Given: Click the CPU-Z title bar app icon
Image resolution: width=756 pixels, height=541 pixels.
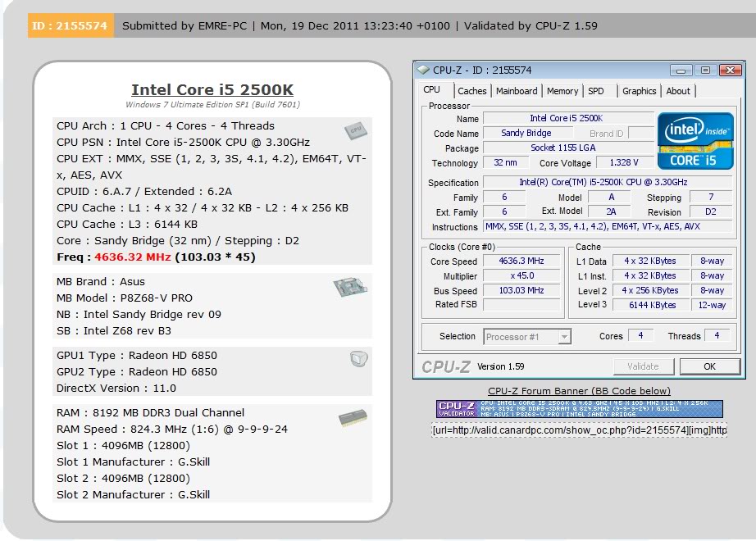Looking at the screenshot, I should (424, 70).
